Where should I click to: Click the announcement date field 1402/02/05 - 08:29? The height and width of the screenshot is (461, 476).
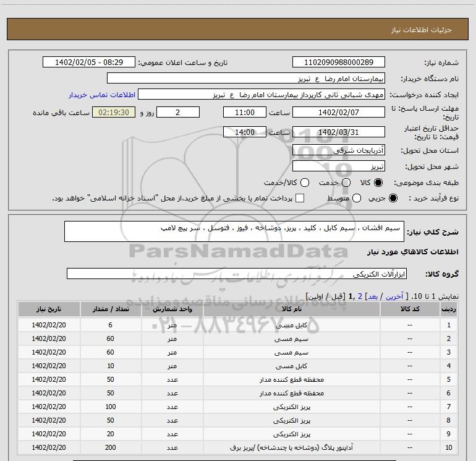point(89,62)
